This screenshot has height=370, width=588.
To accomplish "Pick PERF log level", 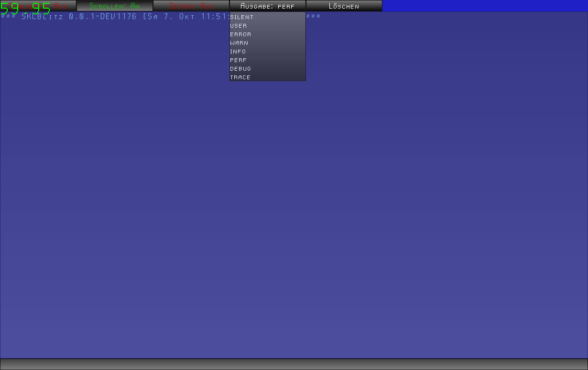I will [268, 60].
